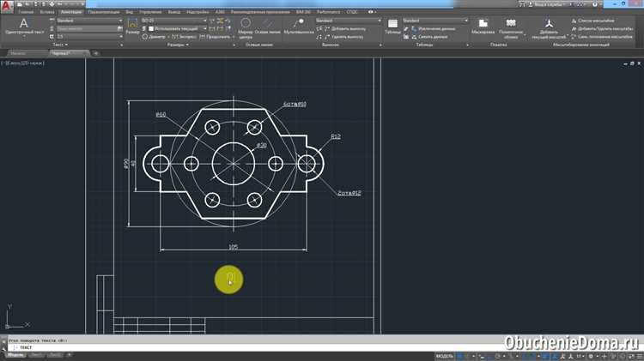Image resolution: width=644 pixels, height=361 pixels.
Task: Open the Текст panel dialog launcher arrow
Action: (x=121, y=45)
